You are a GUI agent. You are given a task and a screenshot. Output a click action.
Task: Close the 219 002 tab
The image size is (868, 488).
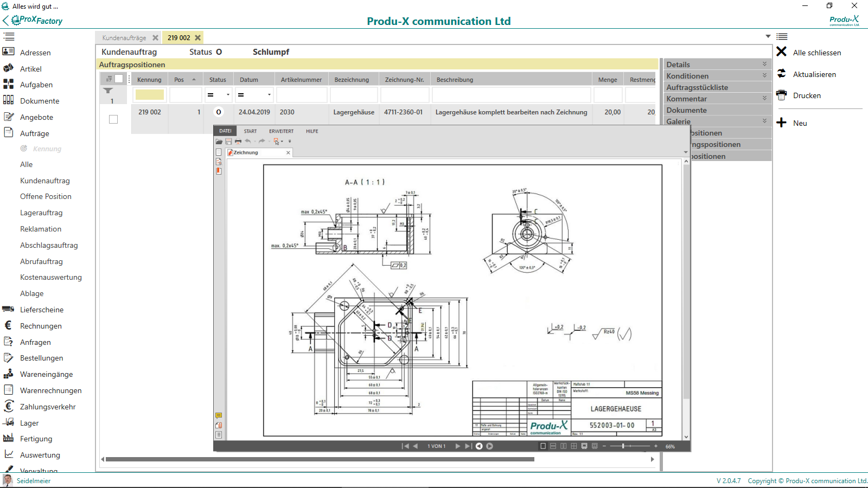click(x=198, y=38)
